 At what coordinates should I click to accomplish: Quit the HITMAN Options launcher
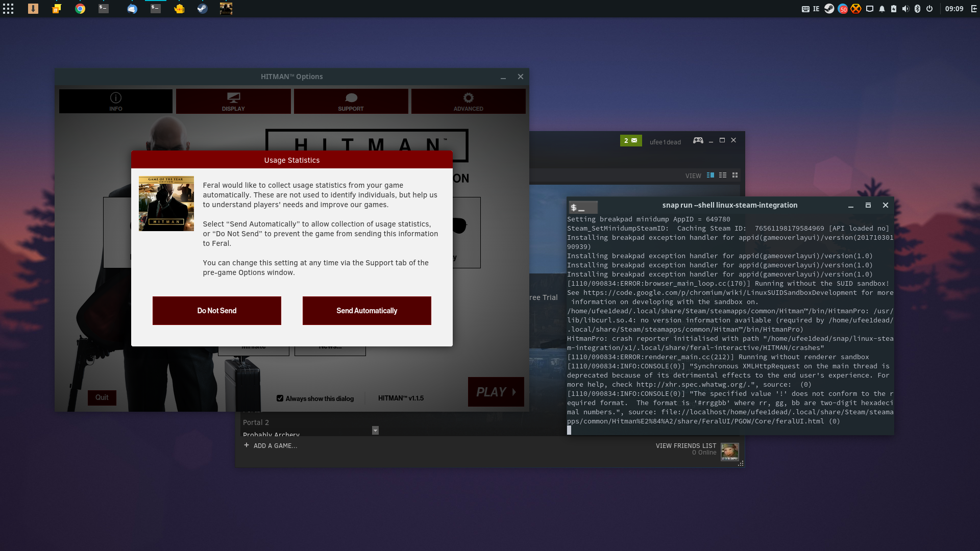(x=102, y=397)
